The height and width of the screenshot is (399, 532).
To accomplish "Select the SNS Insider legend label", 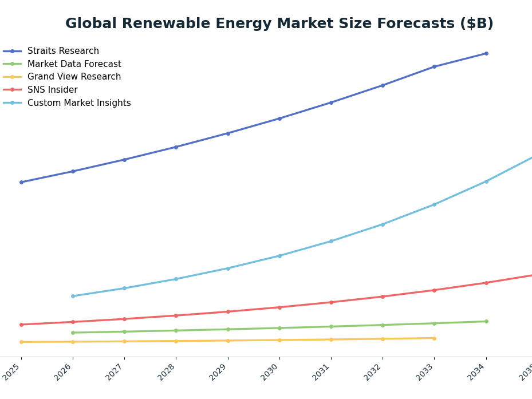I will tap(53, 90).
